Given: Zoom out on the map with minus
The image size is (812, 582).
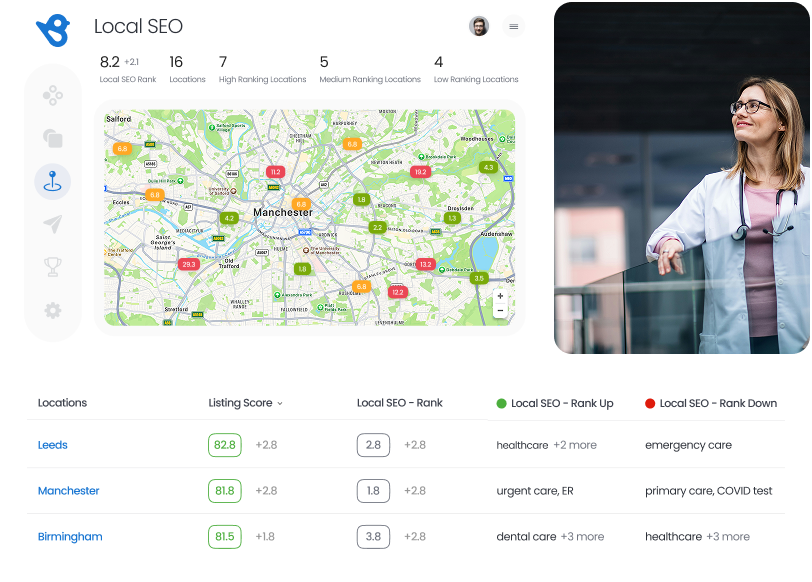Looking at the screenshot, I should click(500, 311).
